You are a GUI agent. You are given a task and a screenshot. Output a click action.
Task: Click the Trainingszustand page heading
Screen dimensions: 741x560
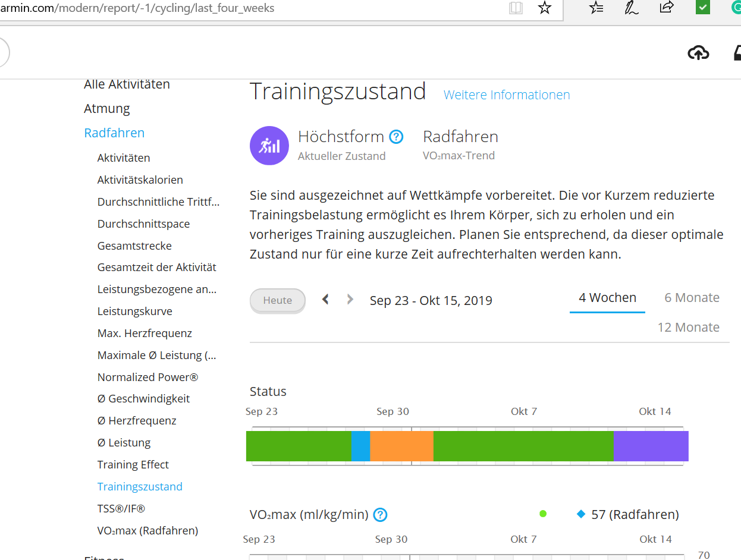[x=338, y=92]
